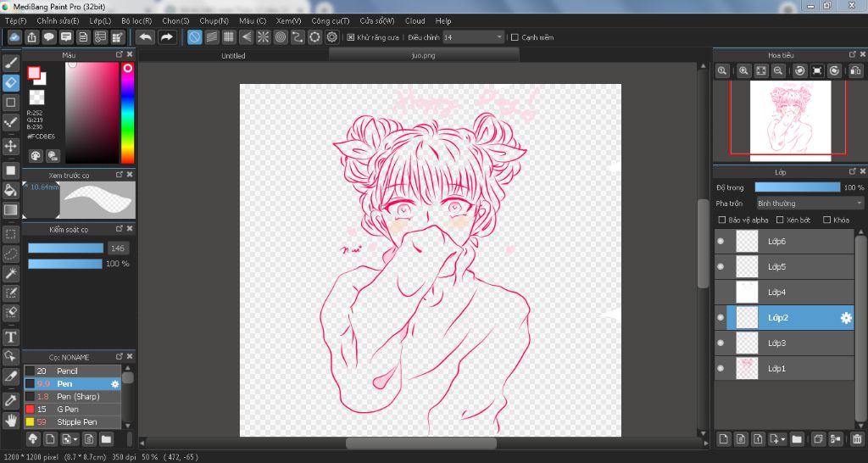The width and height of the screenshot is (868, 463).
Task: Click the cloud save icon in toolbar
Action: click(15, 37)
